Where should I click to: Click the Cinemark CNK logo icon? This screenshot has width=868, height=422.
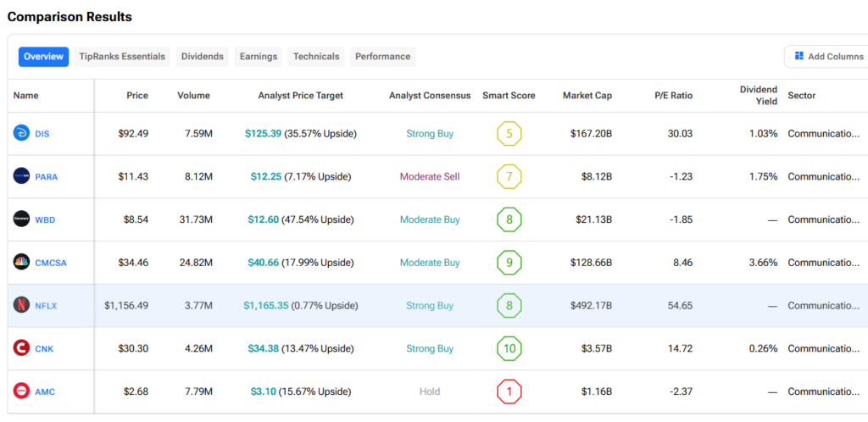[21, 348]
